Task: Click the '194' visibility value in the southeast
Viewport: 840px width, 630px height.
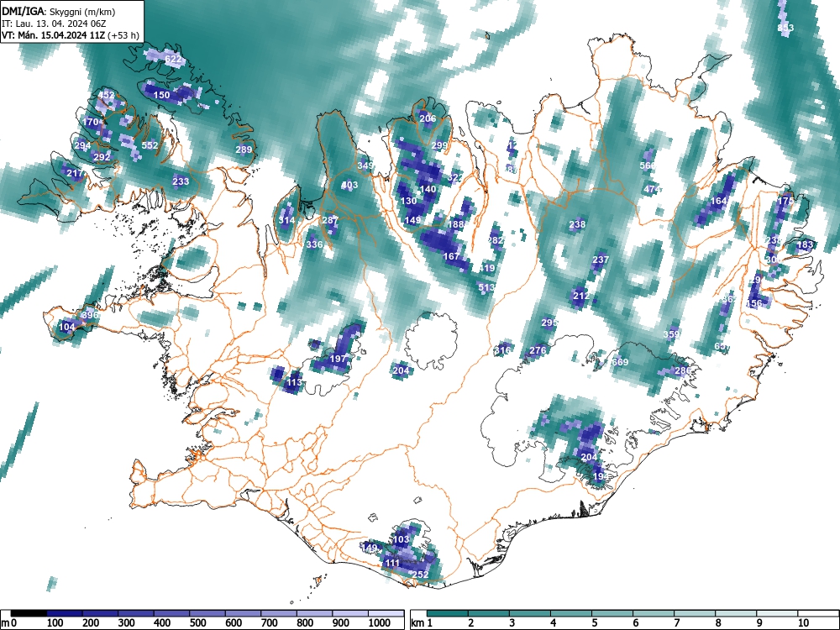Action: pos(601,476)
